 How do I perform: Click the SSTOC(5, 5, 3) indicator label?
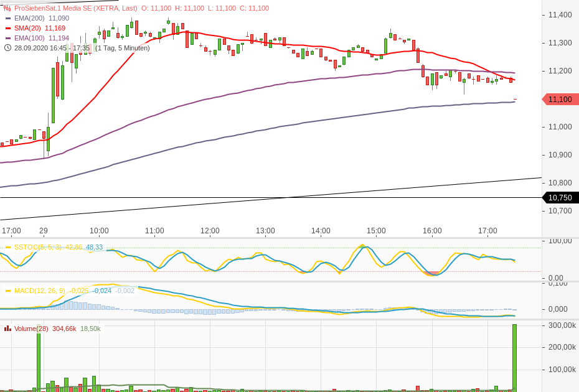(x=37, y=247)
